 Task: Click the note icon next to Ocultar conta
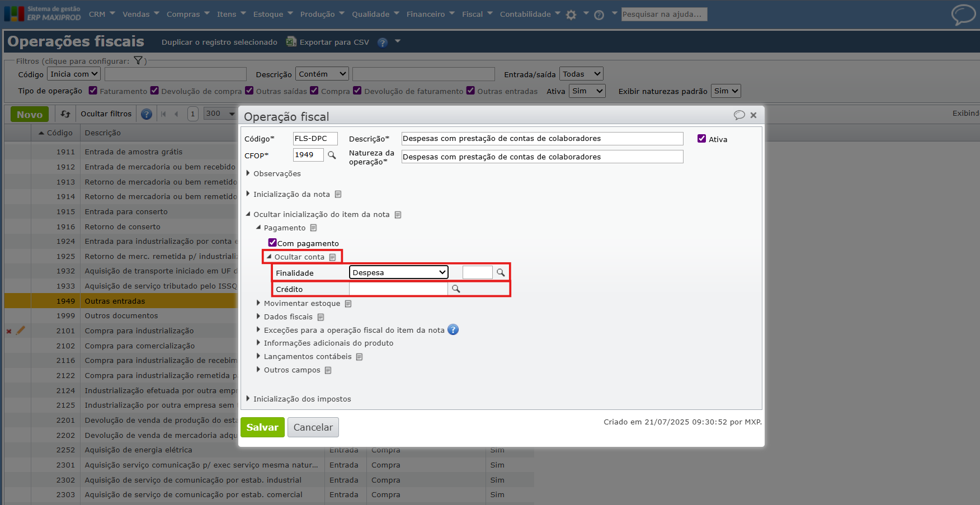tap(332, 257)
